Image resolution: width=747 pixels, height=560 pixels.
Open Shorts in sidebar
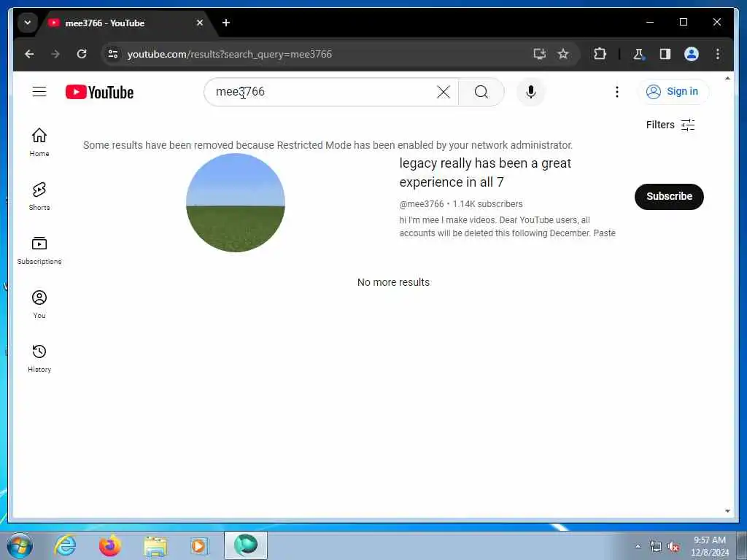[39, 196]
